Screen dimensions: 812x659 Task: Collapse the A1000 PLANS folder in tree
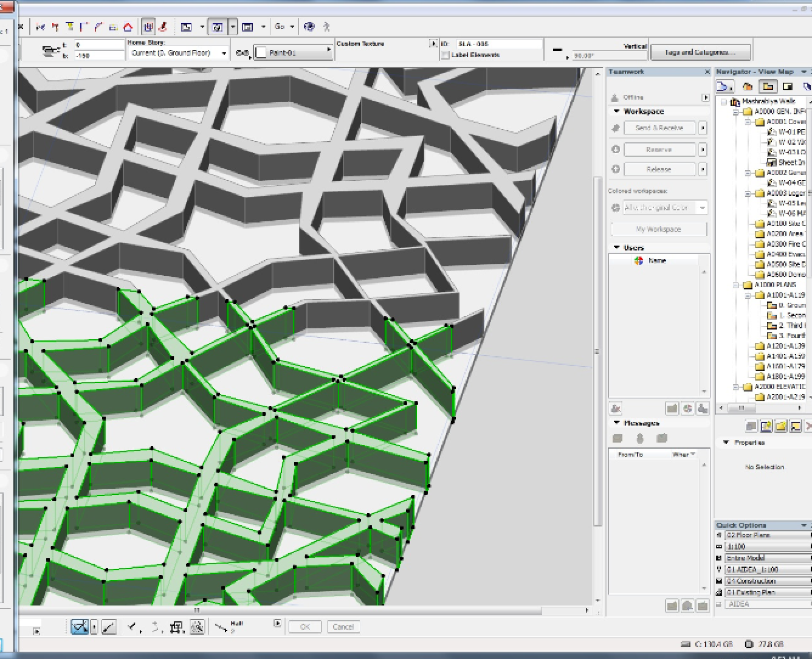[736, 285]
